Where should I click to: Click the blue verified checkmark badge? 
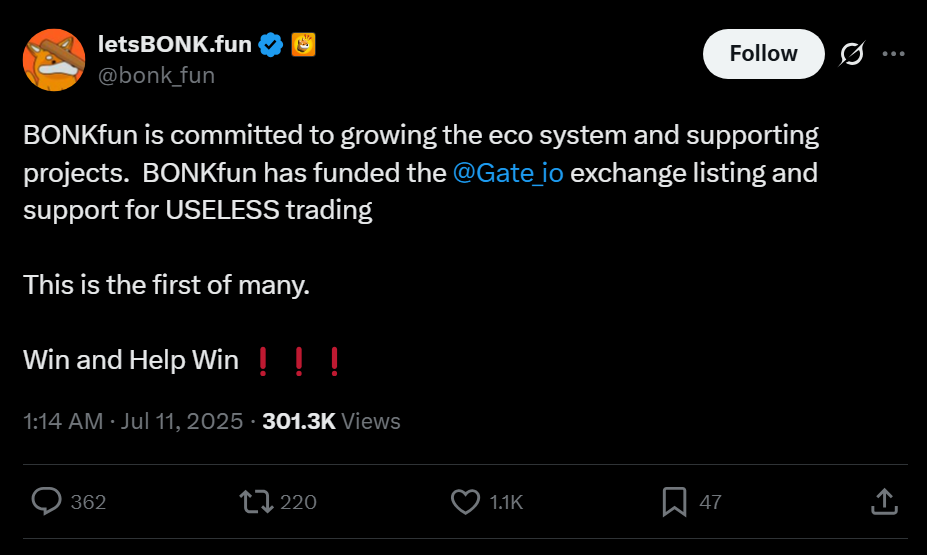(270, 44)
